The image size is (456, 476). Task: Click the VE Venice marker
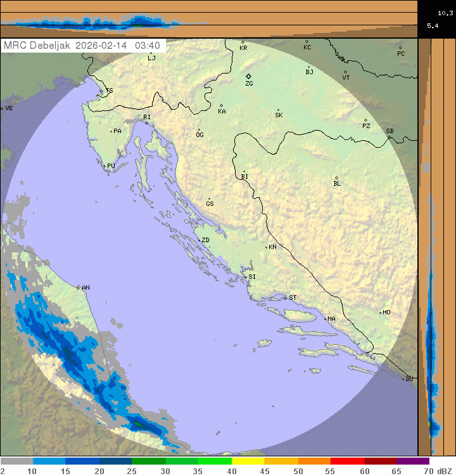pos(2,108)
